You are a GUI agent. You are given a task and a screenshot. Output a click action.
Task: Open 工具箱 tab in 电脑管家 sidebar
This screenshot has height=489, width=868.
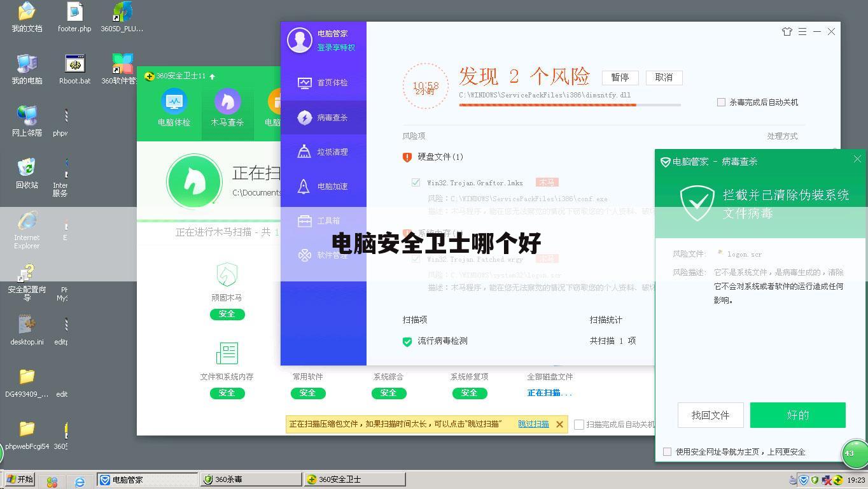tap(323, 221)
